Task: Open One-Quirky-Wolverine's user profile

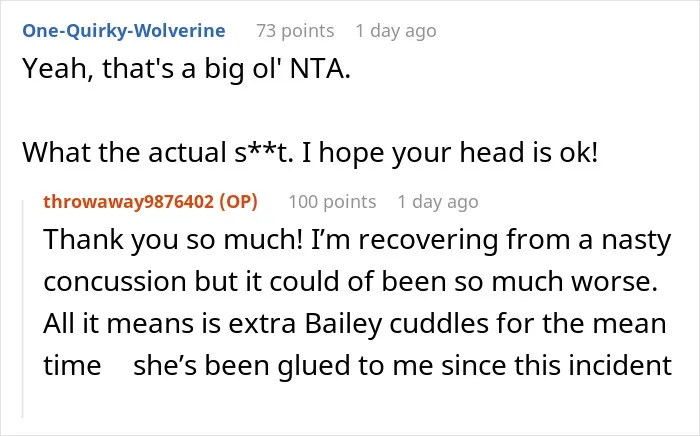Action: tap(124, 31)
